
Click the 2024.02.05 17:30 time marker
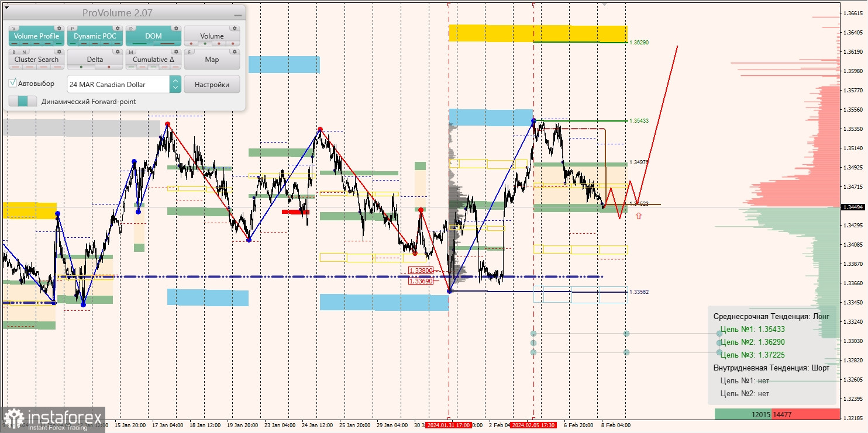pos(533,425)
